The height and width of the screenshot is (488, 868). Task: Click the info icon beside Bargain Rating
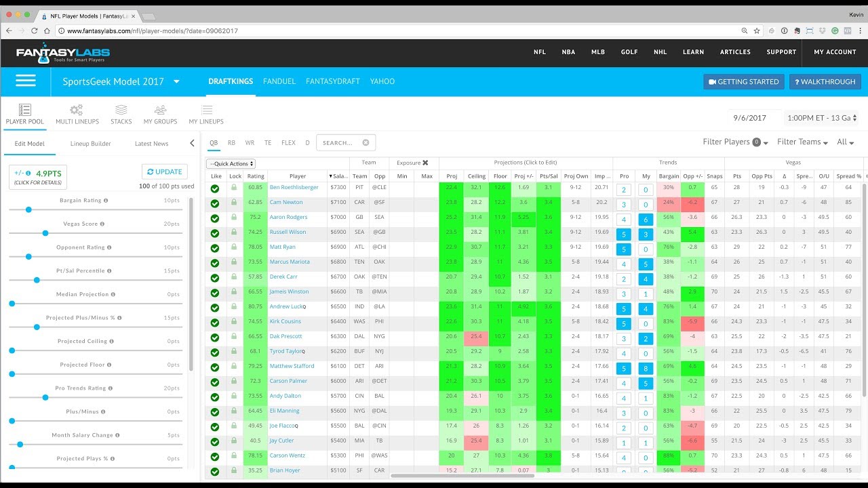click(106, 201)
